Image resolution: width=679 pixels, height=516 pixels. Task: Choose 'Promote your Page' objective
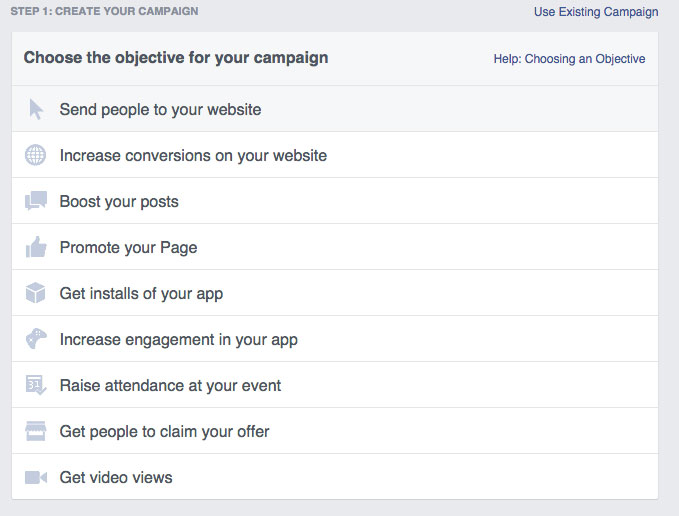point(335,247)
